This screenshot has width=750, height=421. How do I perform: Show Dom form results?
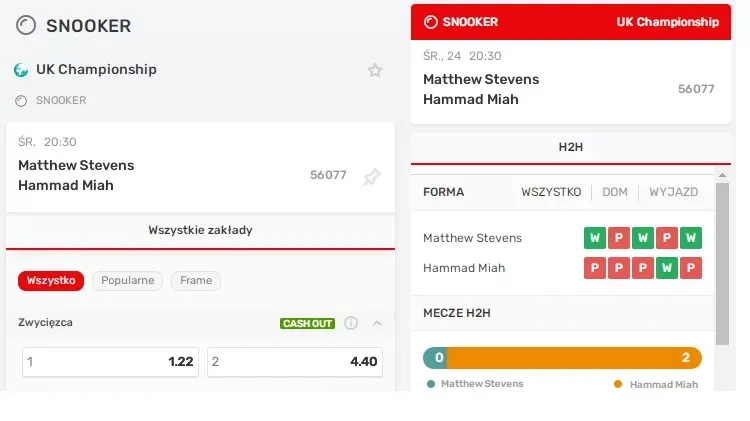(x=615, y=192)
